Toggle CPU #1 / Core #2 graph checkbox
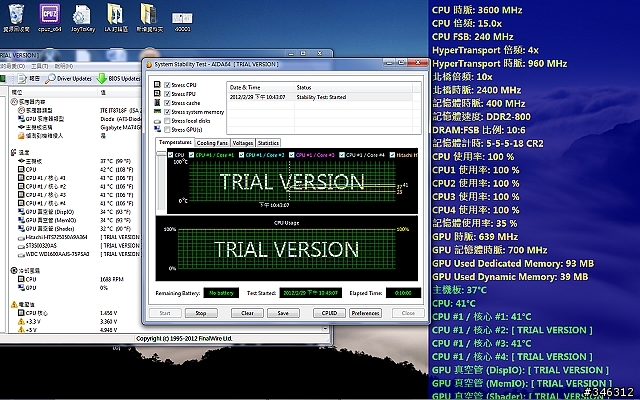Viewport: 640px width, 400px height. pyautogui.click(x=242, y=155)
